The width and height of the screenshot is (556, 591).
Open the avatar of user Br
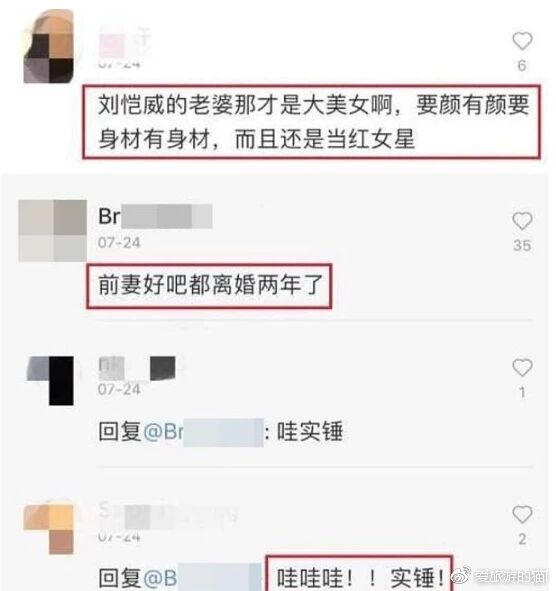point(52,231)
